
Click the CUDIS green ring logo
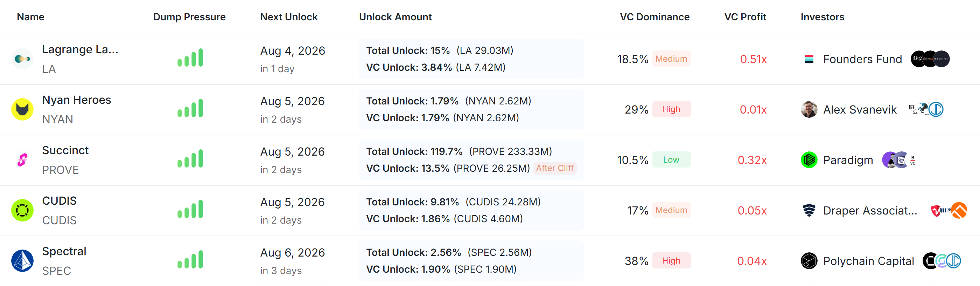coord(22,210)
